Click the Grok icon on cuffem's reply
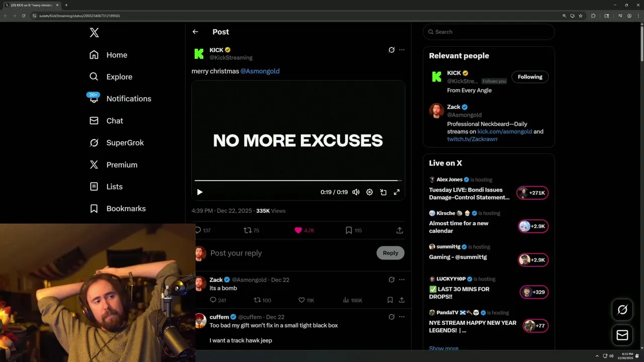This screenshot has height=362, width=644. (391, 317)
